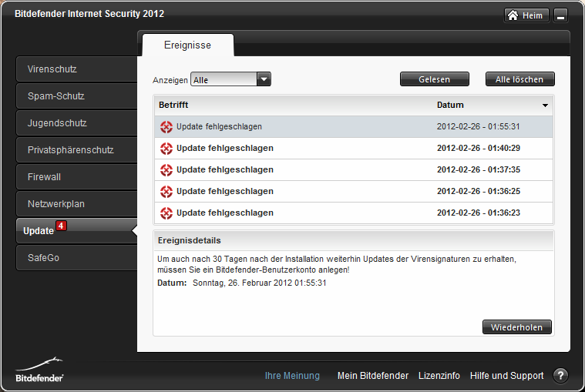Open the Jugendschutz section

click(x=76, y=123)
